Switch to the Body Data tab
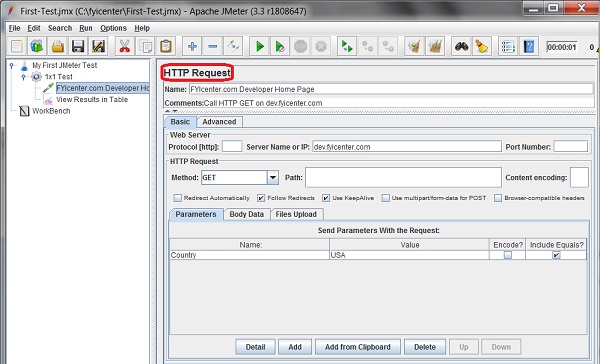This screenshot has width=600, height=364. pyautogui.click(x=247, y=214)
